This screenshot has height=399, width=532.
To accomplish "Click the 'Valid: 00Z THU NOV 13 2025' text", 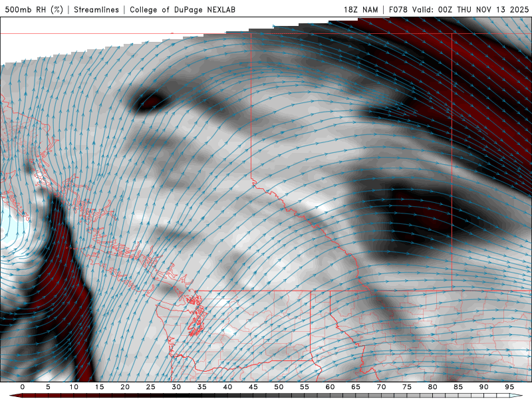I will (471, 9).
